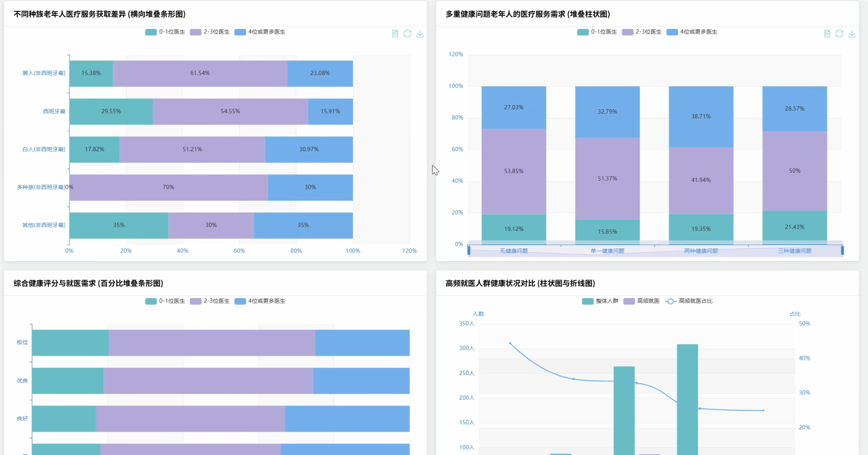868x455 pixels.
Task: Click 51.37% segment of 单一健康问题 column
Action: (x=607, y=178)
